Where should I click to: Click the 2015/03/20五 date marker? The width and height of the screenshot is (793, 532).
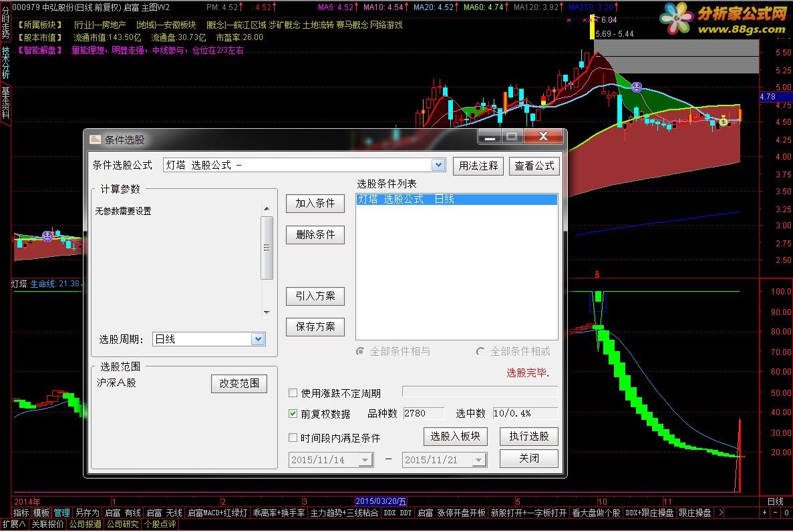381,502
